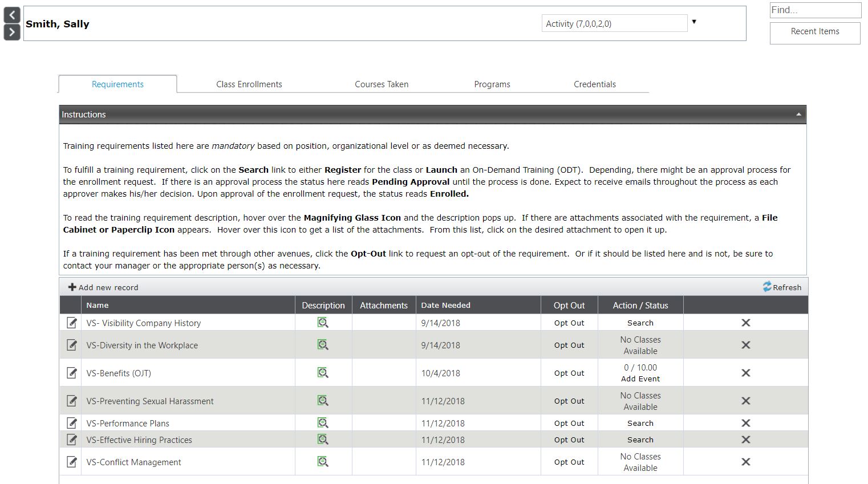
Task: Delete the VS-Benefits (OJT) requirement row
Action: 745,373
